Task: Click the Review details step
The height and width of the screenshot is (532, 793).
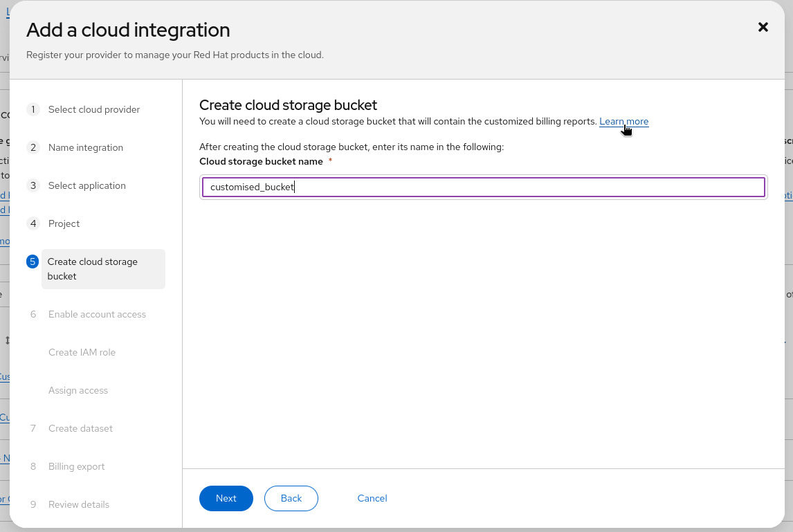Action: click(x=79, y=504)
